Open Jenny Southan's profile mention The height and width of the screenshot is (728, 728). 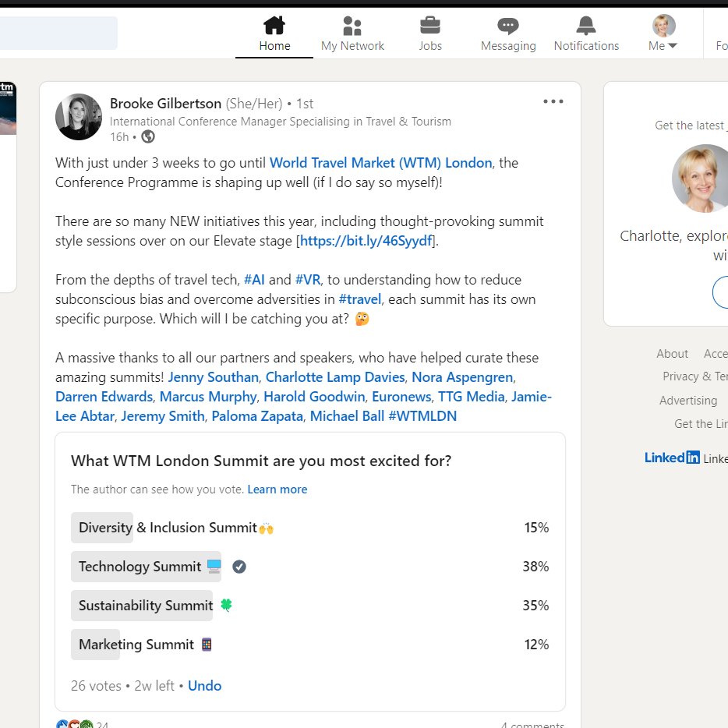pyautogui.click(x=213, y=377)
